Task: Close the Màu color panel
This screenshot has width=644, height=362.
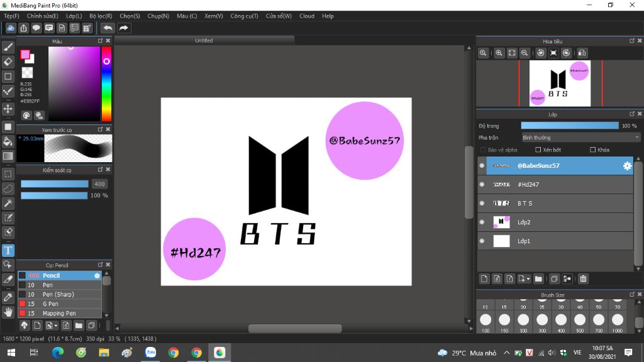Action: coord(108,41)
